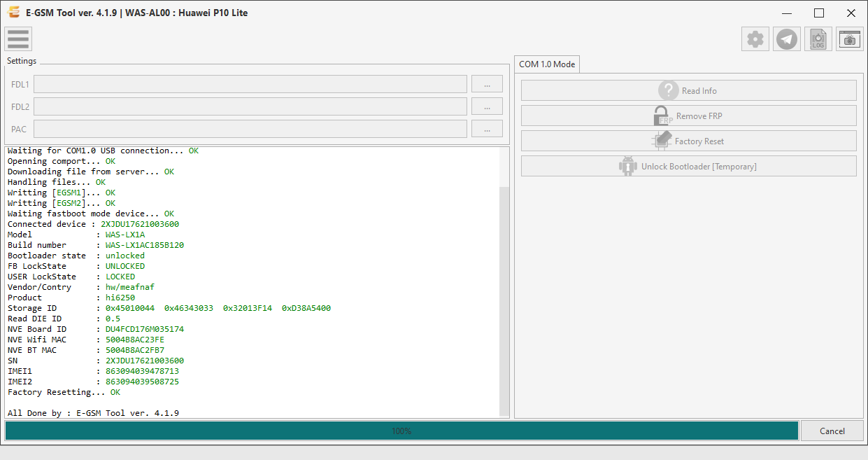This screenshot has width=868, height=460.
Task: Click the SN value 2XJDU17621003600
Action: pyautogui.click(x=145, y=361)
